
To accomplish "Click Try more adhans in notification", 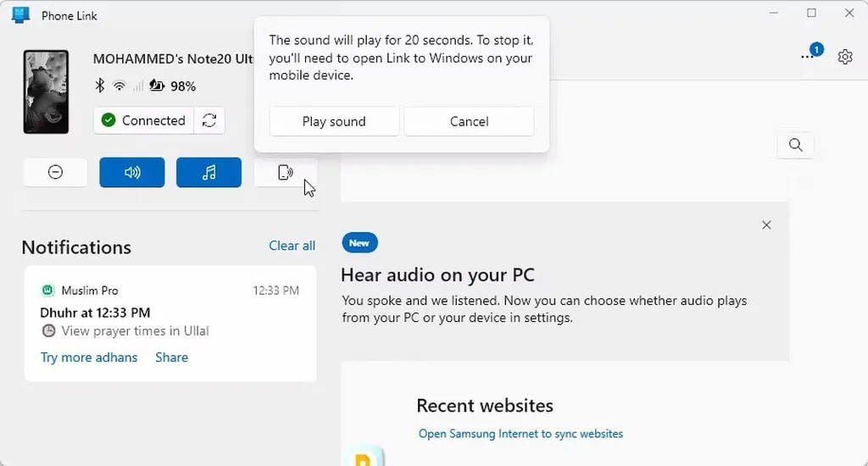I will tap(89, 358).
